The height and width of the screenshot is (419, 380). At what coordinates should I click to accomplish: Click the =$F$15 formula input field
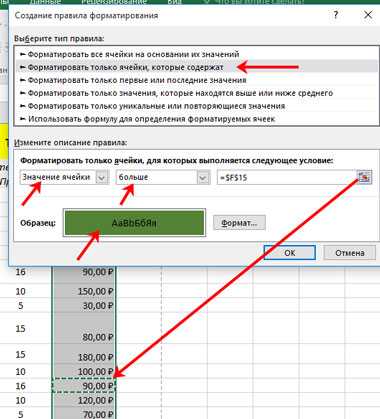[287, 177]
